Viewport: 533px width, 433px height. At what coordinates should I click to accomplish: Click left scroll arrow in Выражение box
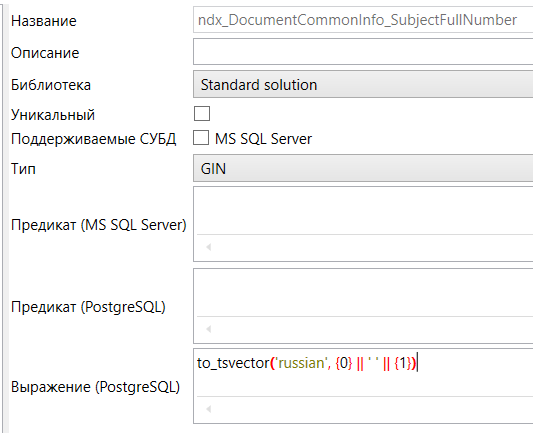point(209,409)
